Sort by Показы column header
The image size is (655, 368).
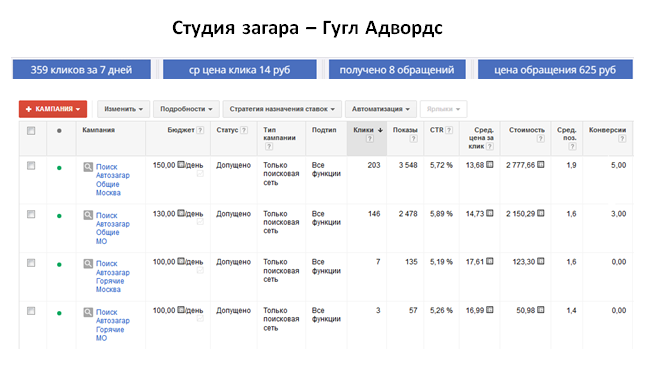(x=405, y=130)
